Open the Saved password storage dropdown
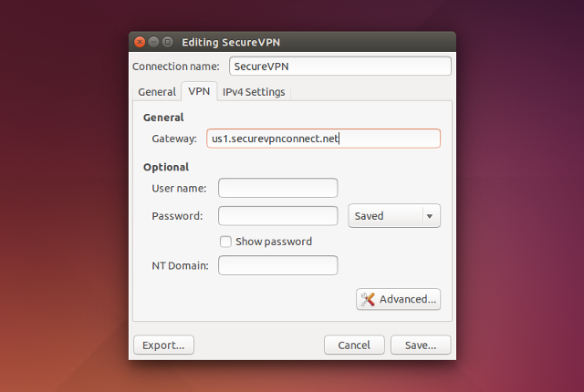 tap(394, 216)
